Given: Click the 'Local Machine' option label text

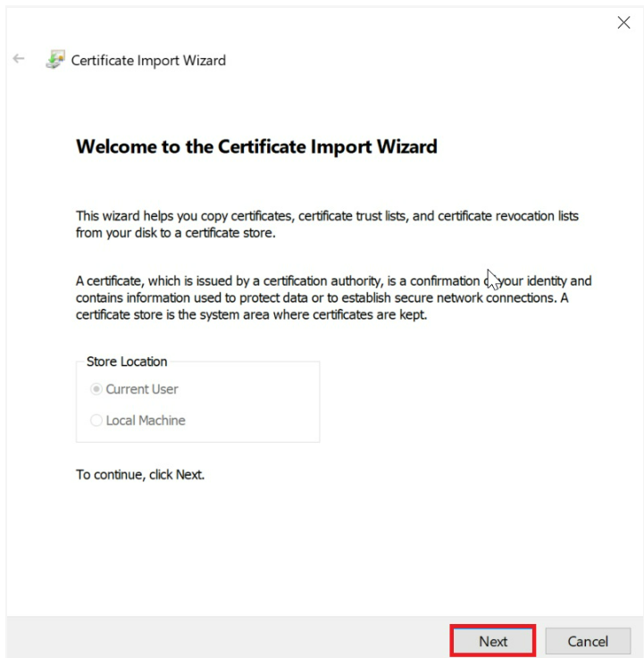Looking at the screenshot, I should click(146, 421).
